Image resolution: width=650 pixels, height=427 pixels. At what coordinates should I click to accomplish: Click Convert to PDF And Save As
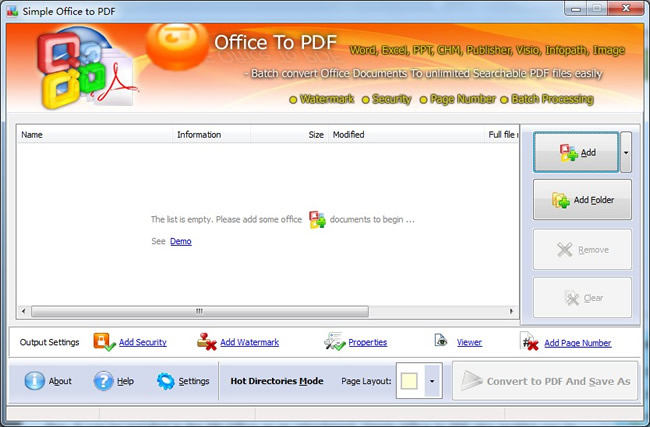[x=545, y=381]
